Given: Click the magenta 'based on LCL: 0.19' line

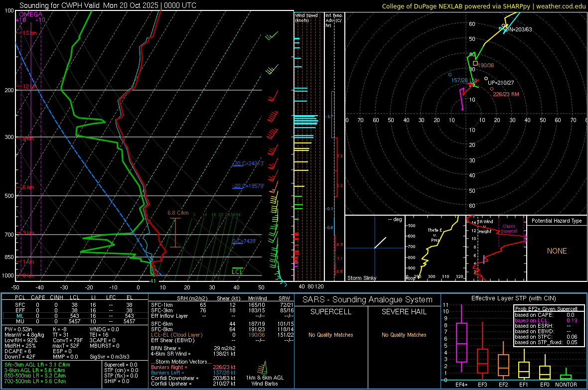Looking at the screenshot, I should click(546, 320).
